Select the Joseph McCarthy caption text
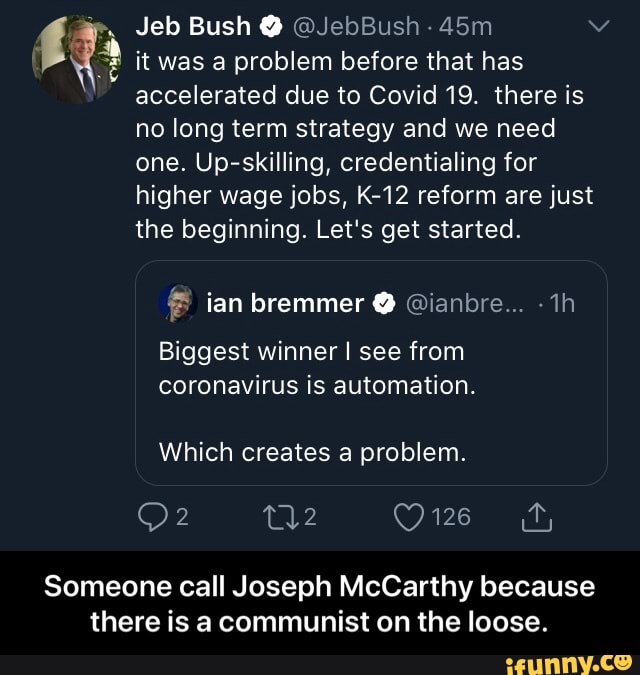Screen dimensions: 640x675 pos(320,603)
